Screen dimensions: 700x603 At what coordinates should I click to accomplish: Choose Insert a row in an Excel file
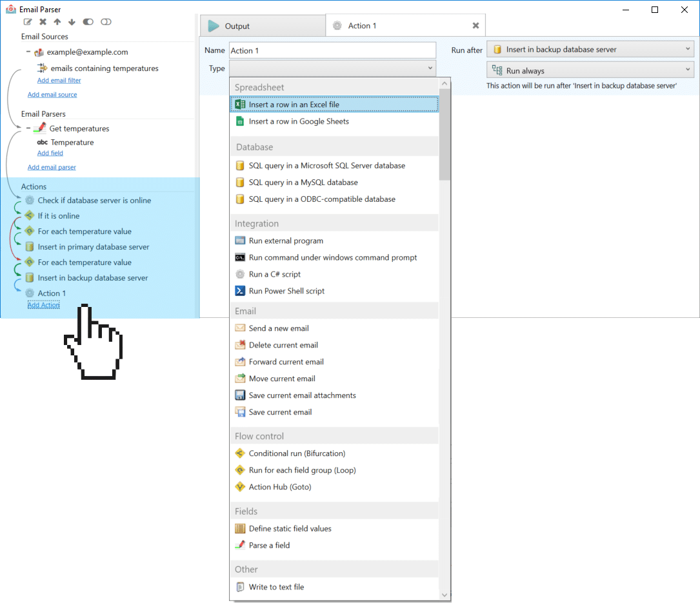click(x=334, y=104)
